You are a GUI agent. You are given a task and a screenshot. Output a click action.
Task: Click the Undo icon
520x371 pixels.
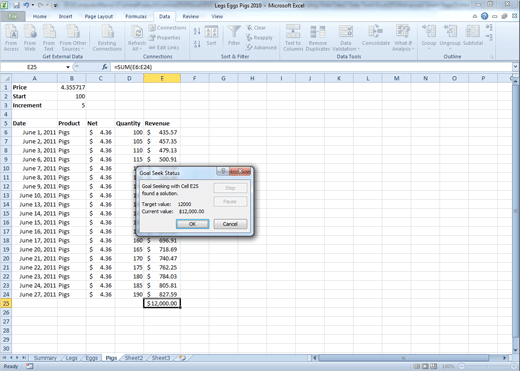pyautogui.click(x=26, y=5)
